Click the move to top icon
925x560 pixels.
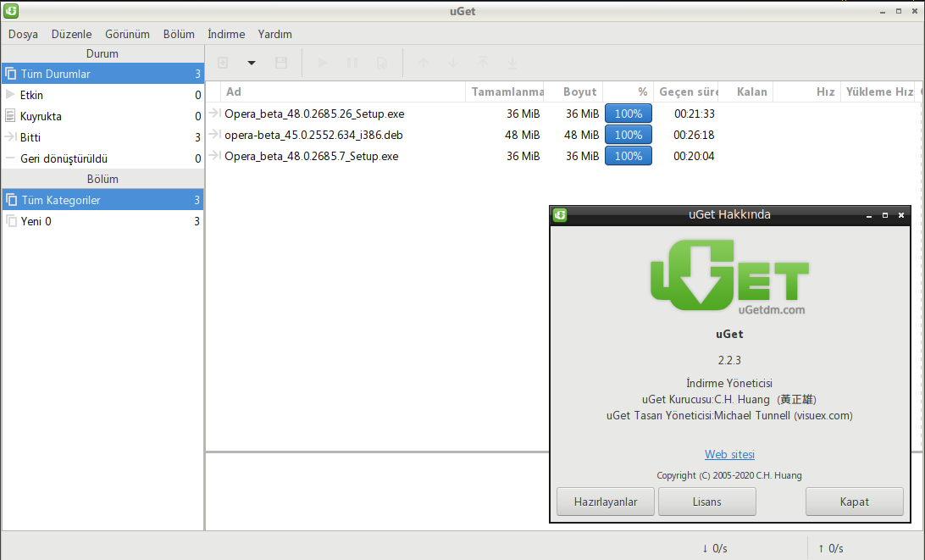pyautogui.click(x=483, y=63)
